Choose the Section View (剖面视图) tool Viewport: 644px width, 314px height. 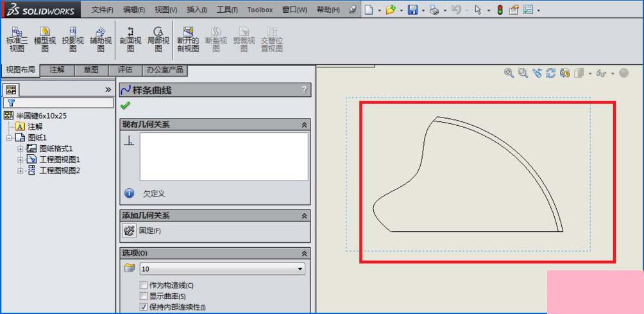point(131,40)
